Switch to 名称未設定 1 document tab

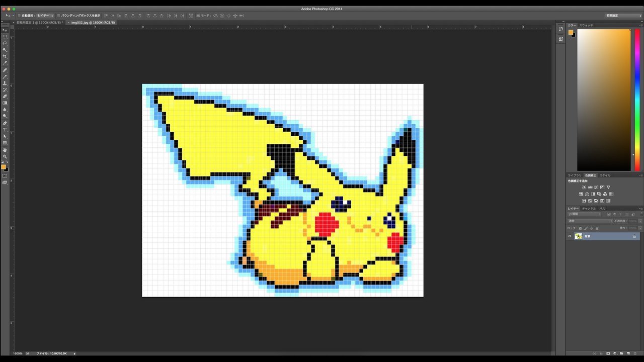coord(39,23)
